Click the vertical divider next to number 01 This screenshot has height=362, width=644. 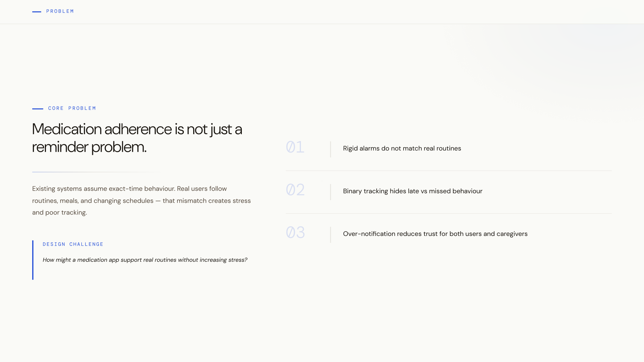click(330, 149)
